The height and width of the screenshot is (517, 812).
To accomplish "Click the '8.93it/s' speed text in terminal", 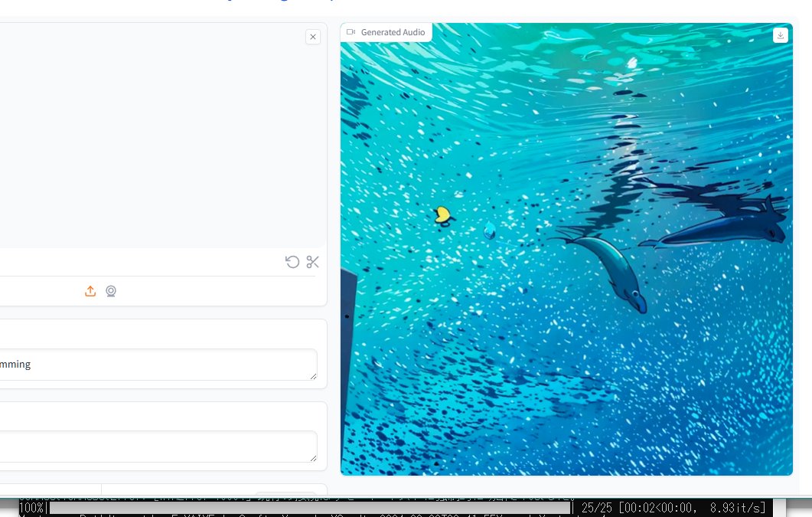I will click(x=738, y=508).
